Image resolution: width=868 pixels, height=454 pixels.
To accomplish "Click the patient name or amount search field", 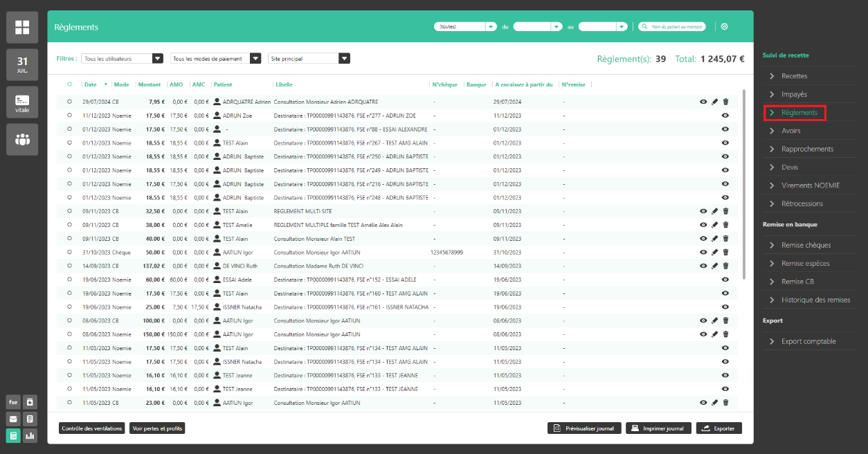I will 672,26.
